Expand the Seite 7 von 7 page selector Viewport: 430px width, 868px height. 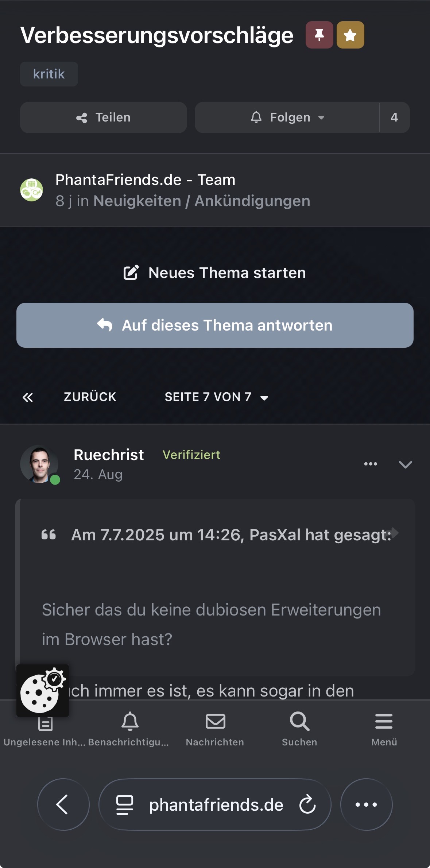point(216,397)
